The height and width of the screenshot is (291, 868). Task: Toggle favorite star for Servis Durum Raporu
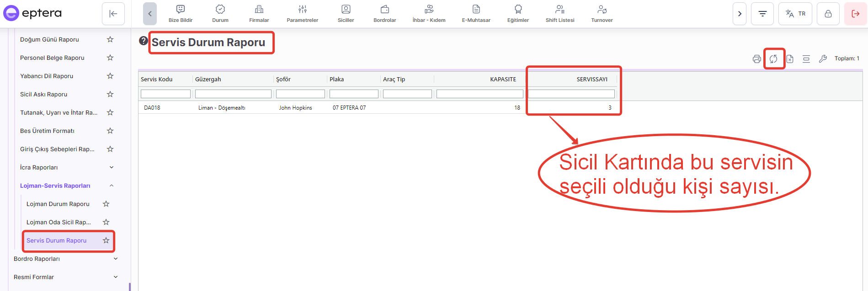106,241
